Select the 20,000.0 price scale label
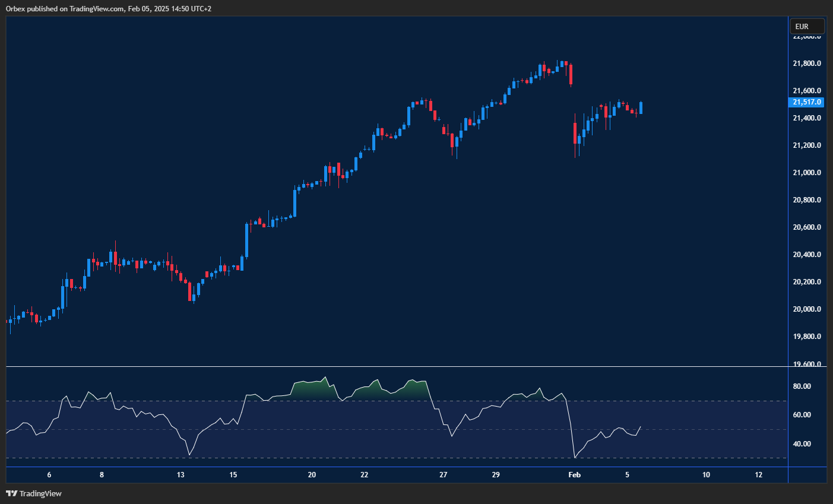This screenshot has width=833, height=504. [x=807, y=309]
